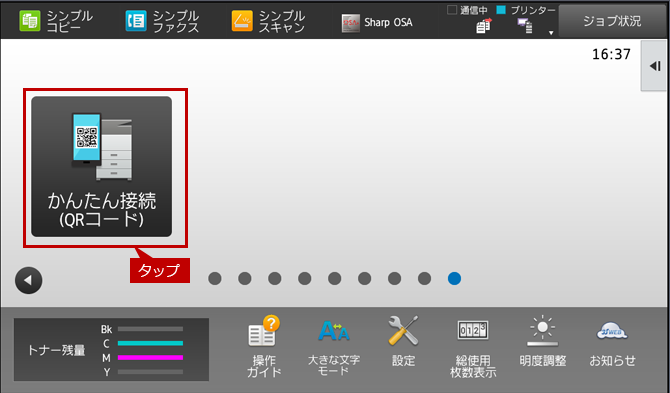Show the 総使用枚数表示 total count

473,348
